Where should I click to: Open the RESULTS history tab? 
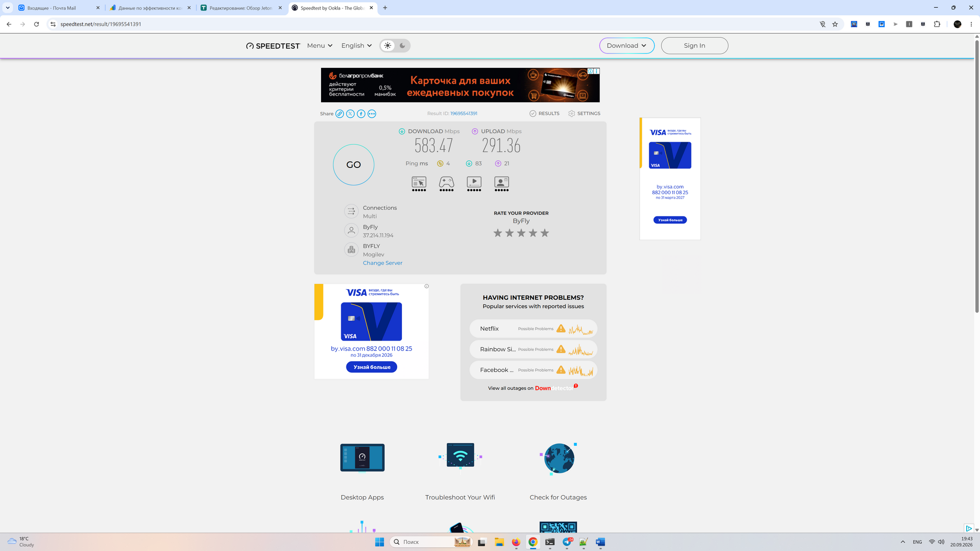[545, 113]
